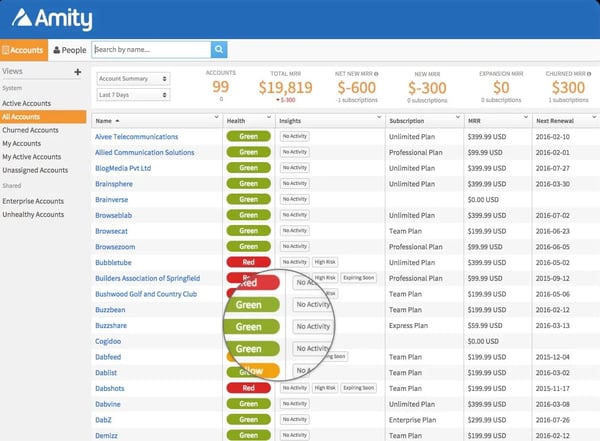This screenshot has height=441, width=600.
Task: Select the Accounts tab
Action: [22, 49]
